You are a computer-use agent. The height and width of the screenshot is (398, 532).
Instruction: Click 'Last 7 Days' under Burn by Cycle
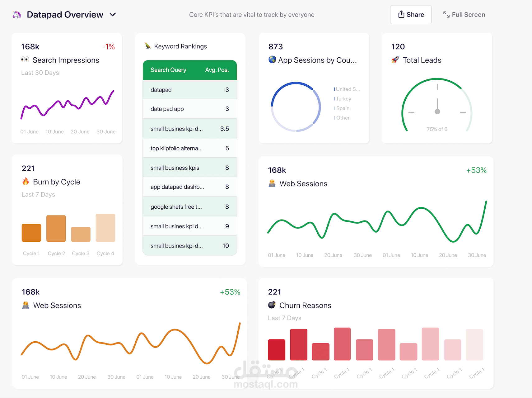click(x=38, y=195)
